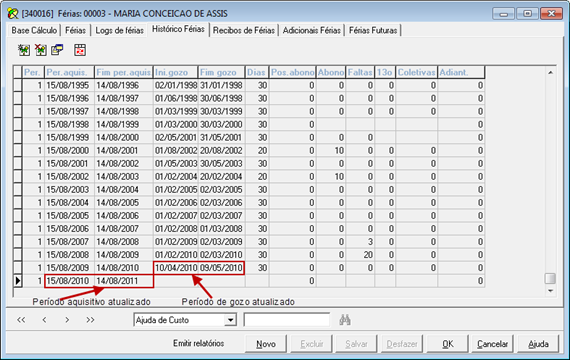Click the Excluir button
Image resolution: width=570 pixels, height=360 pixels.
[312, 344]
